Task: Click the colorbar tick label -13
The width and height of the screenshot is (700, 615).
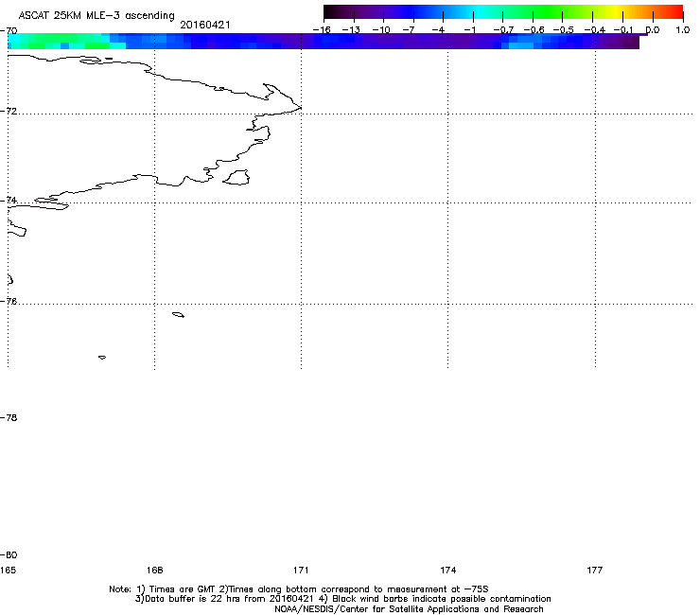Action: click(351, 30)
